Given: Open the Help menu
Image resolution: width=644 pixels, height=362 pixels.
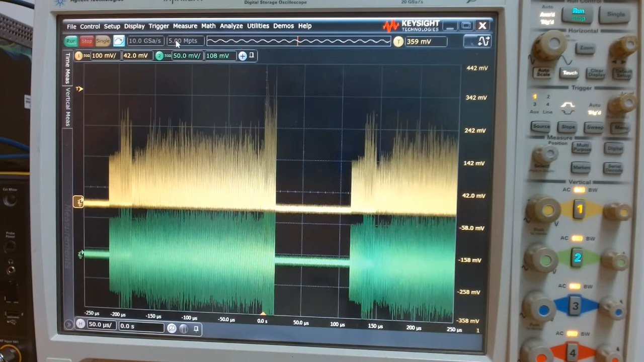Looking at the screenshot, I should point(305,26).
